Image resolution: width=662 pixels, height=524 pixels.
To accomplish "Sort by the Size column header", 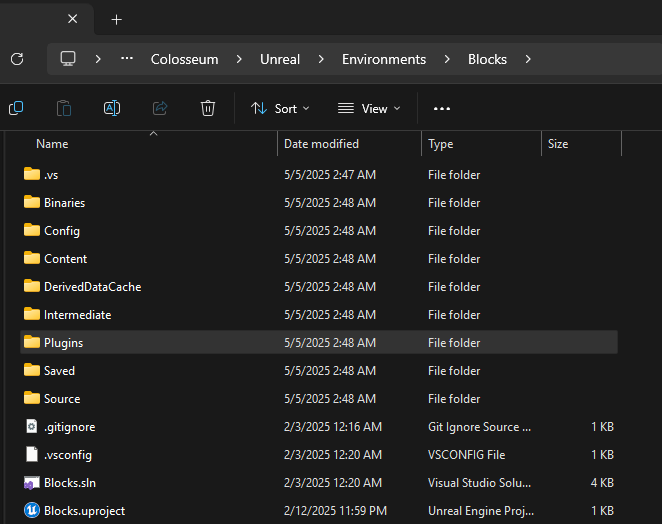I will pos(558,144).
